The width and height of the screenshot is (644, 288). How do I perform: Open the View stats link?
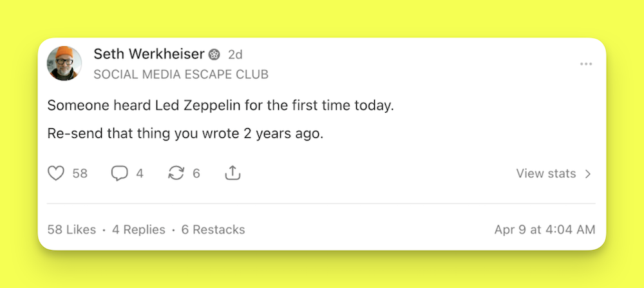click(546, 173)
